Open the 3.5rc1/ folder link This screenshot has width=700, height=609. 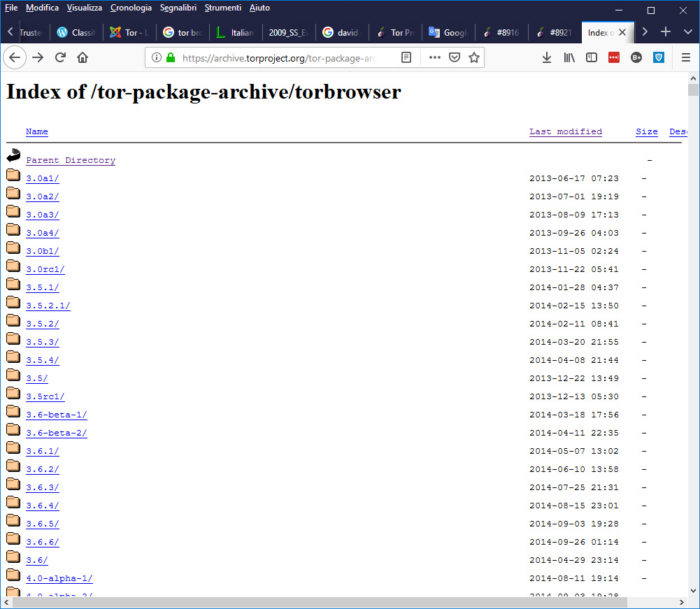(45, 396)
